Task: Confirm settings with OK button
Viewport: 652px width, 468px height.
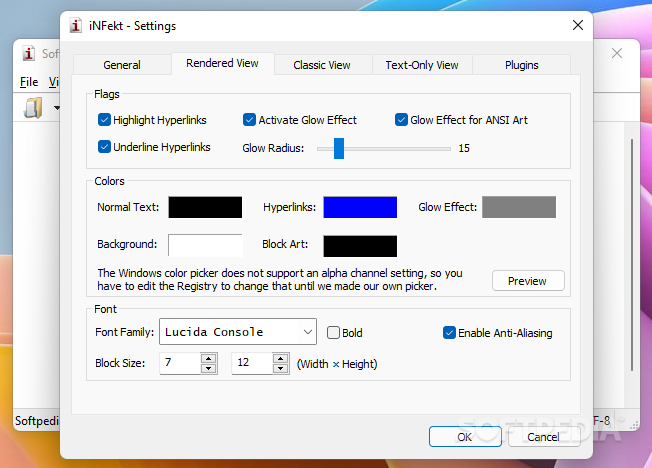Action: pyautogui.click(x=465, y=437)
